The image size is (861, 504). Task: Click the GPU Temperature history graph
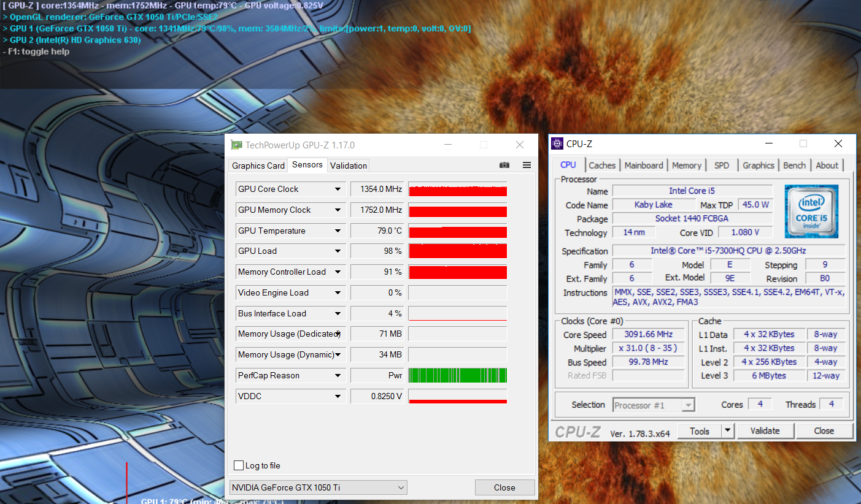coord(458,231)
